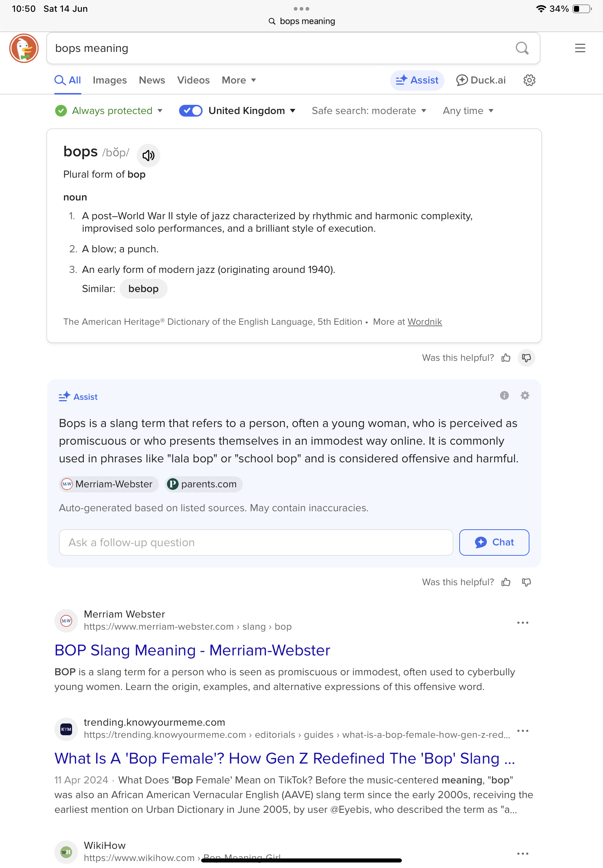This screenshot has height=868, width=603.
Task: Open the hamburger menu icon
Action: 579,49
